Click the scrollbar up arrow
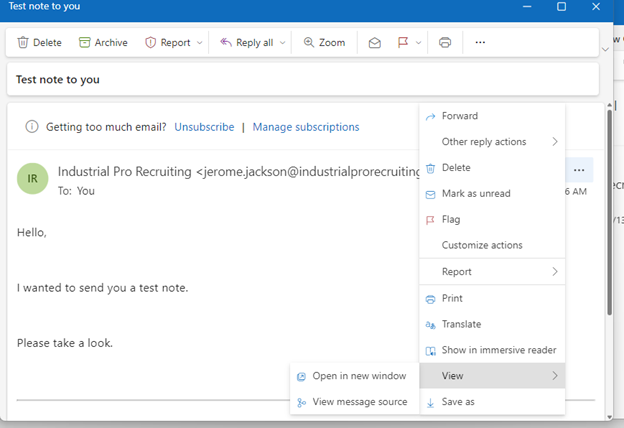Viewport: 624px width, 428px height. click(x=609, y=105)
